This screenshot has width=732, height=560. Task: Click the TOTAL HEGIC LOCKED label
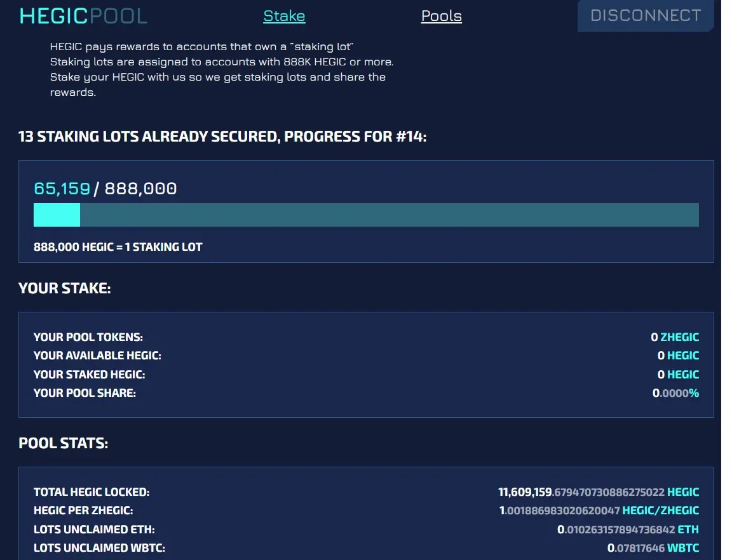tap(91, 492)
